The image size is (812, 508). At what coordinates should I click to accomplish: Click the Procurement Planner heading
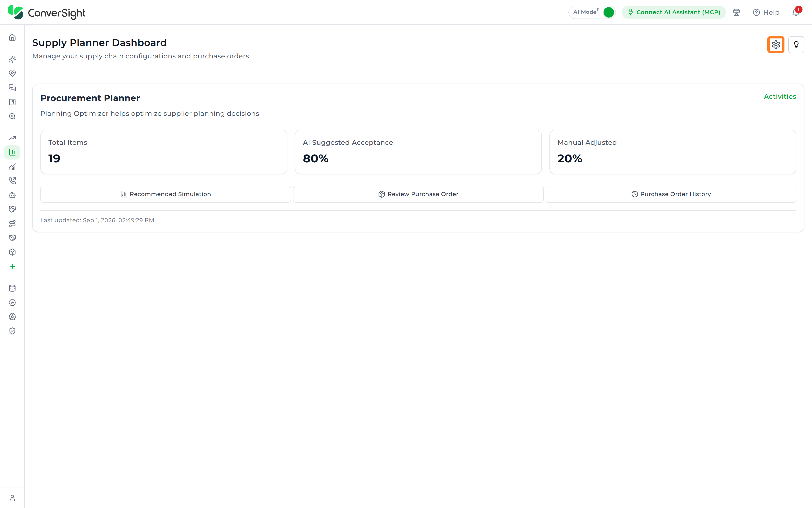pyautogui.click(x=90, y=98)
